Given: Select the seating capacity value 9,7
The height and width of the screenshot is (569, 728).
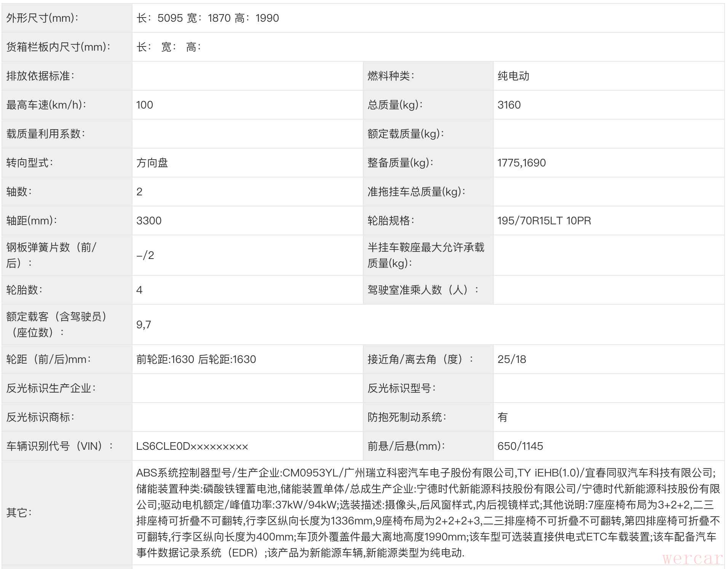Looking at the screenshot, I should coord(144,325).
